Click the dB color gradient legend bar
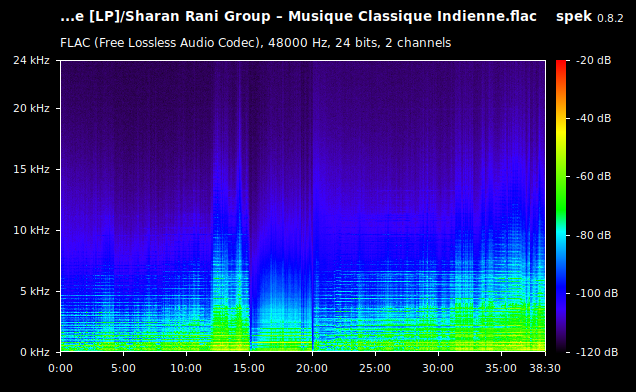Viewport: 636px width, 392px height. coord(561,206)
